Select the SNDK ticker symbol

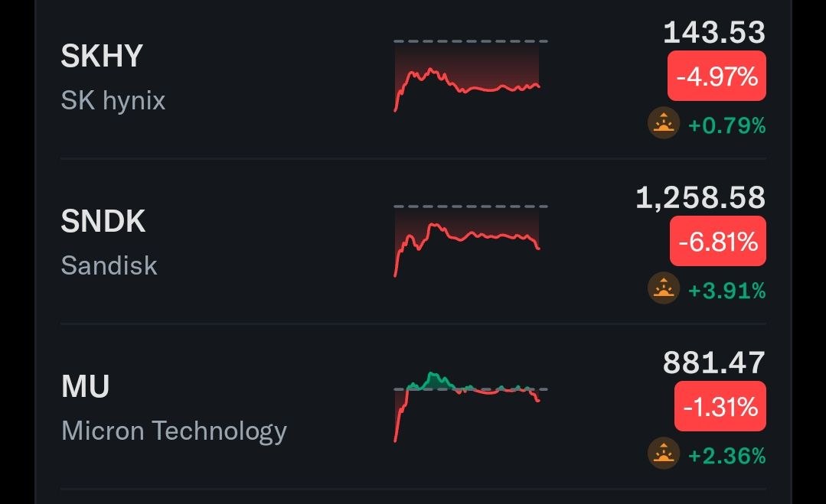(103, 221)
